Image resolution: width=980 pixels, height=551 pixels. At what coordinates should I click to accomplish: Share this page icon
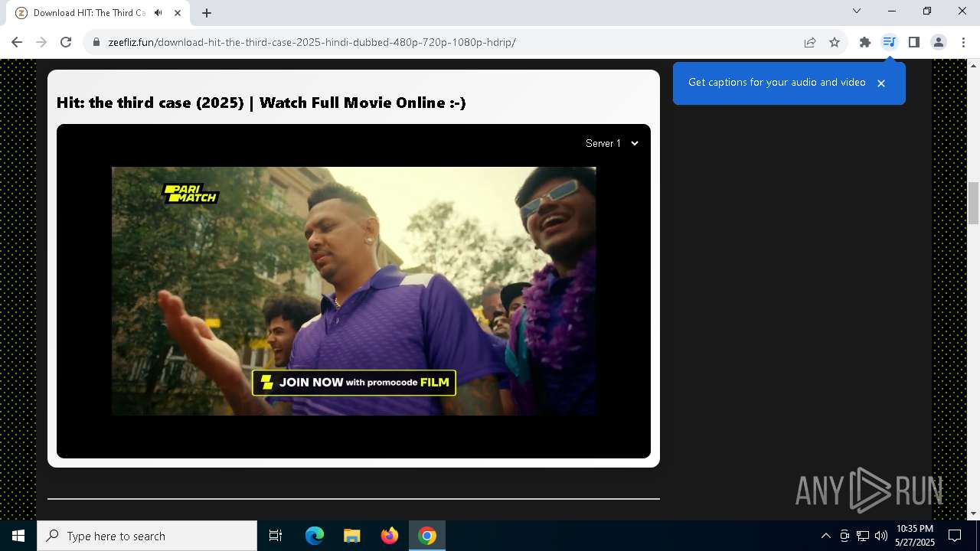[810, 42]
